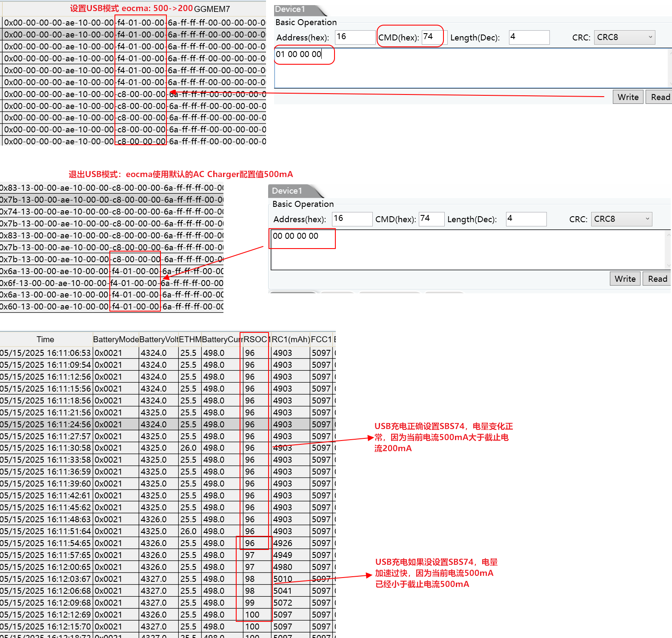Click Read in panel containing 00 00 00 00
Image resolution: width=672 pixels, height=638 pixels.
[x=657, y=279]
